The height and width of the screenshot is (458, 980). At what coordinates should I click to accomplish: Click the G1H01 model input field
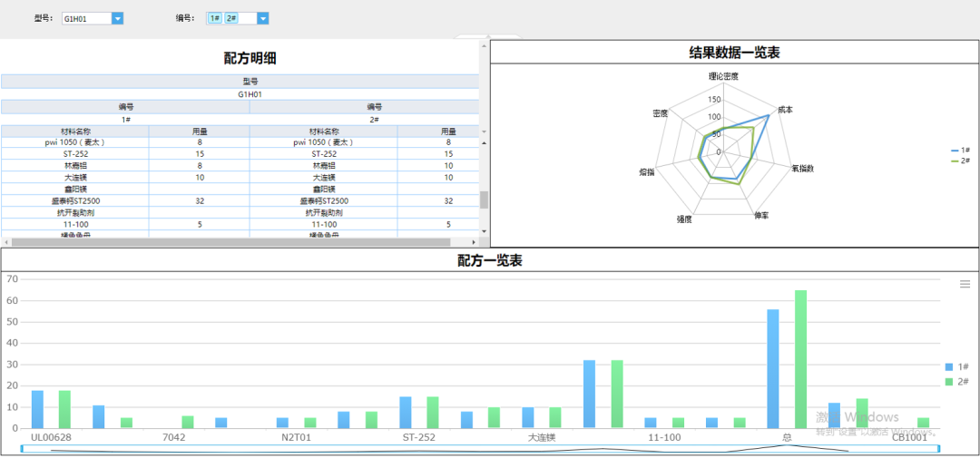[x=85, y=18]
